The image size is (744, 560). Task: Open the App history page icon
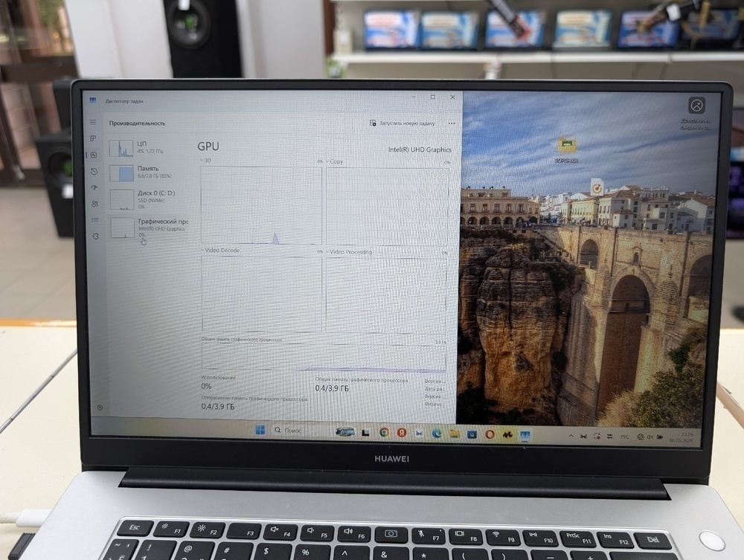tap(94, 171)
